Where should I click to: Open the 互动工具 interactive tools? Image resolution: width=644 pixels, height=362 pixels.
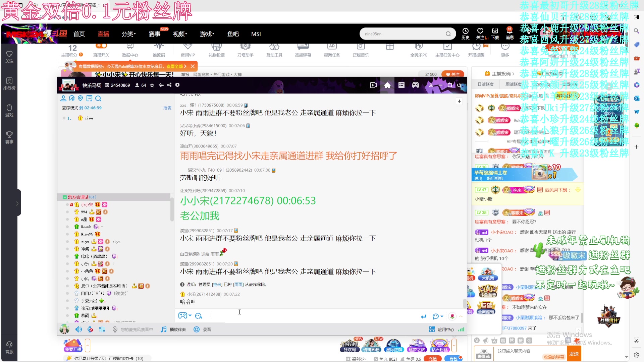(274, 50)
